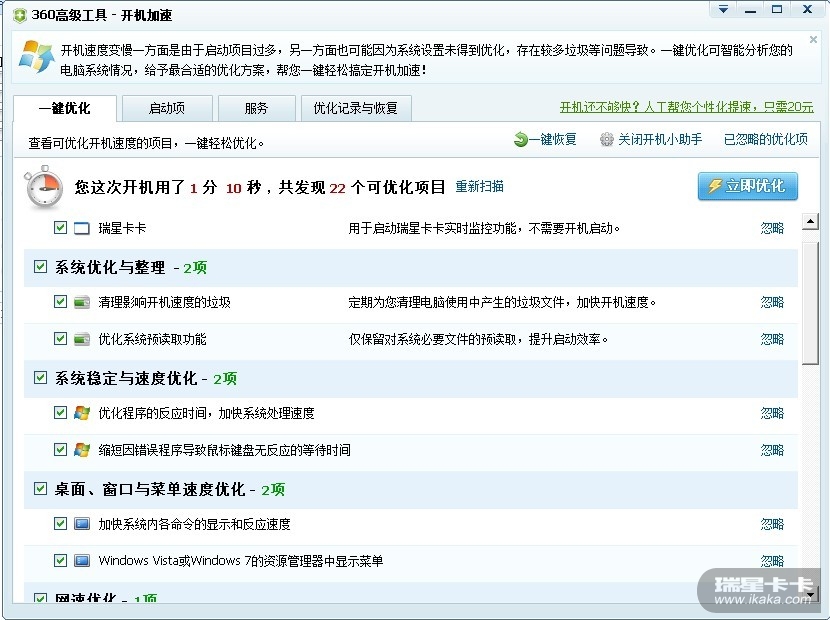This screenshot has height=620, width=830.
Task: Toggle 桌面、窗口与菜单速度优化 group checkbox
Action: click(40, 488)
